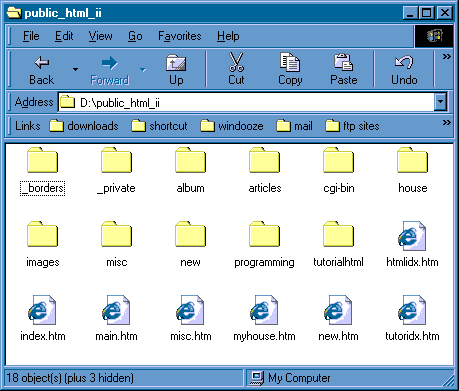Select the cgi-bin folder
Image resolution: width=459 pixels, height=391 pixels.
point(339,171)
